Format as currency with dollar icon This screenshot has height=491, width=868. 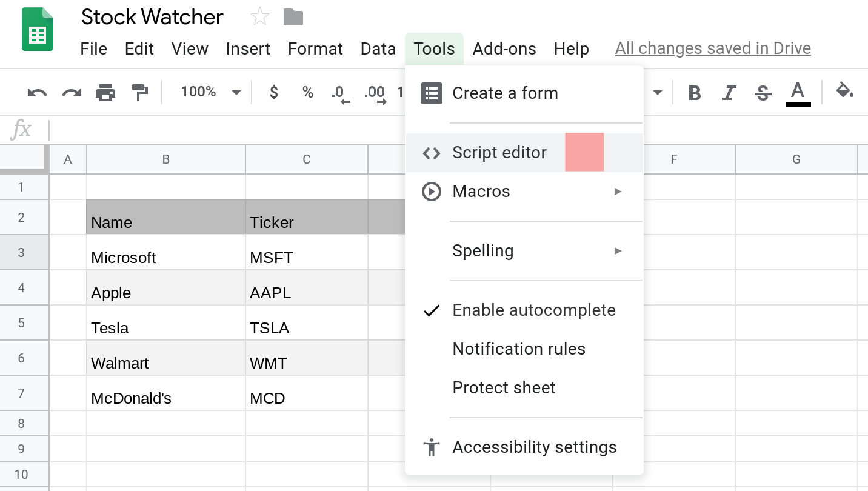click(x=274, y=92)
